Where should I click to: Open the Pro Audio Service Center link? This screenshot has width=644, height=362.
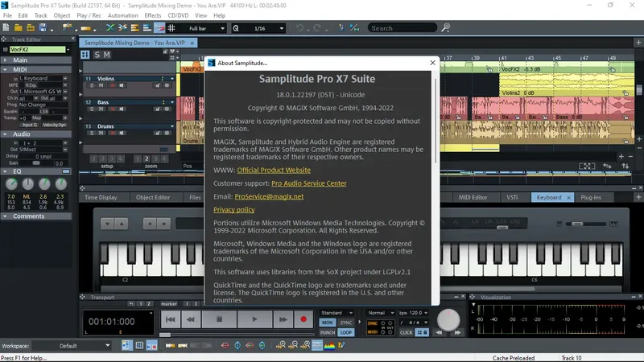[x=309, y=183]
